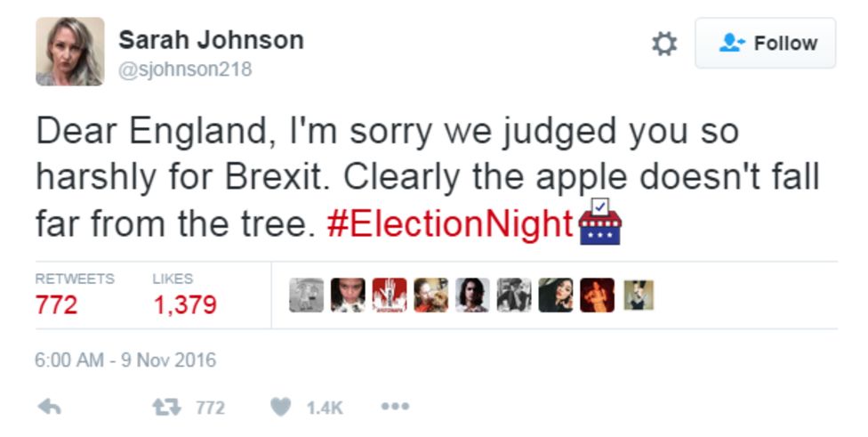
Task: Retweet this tweet using the retweet icon
Action: [166, 407]
